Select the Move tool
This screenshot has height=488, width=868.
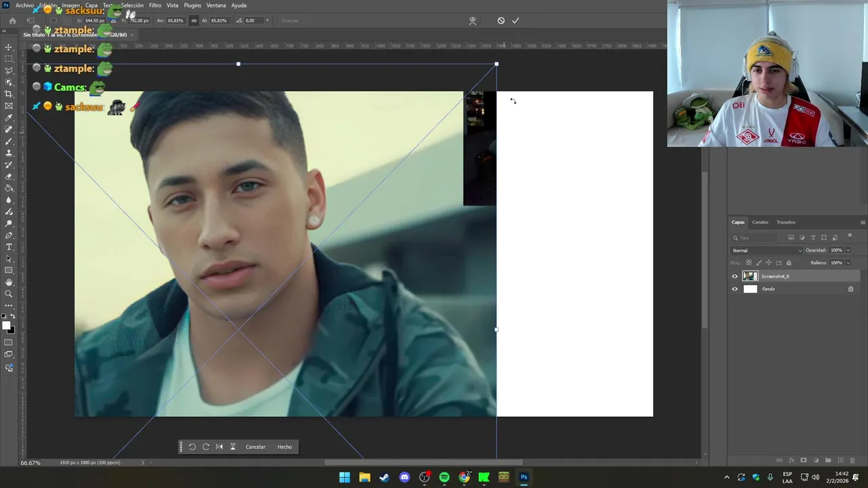click(9, 47)
